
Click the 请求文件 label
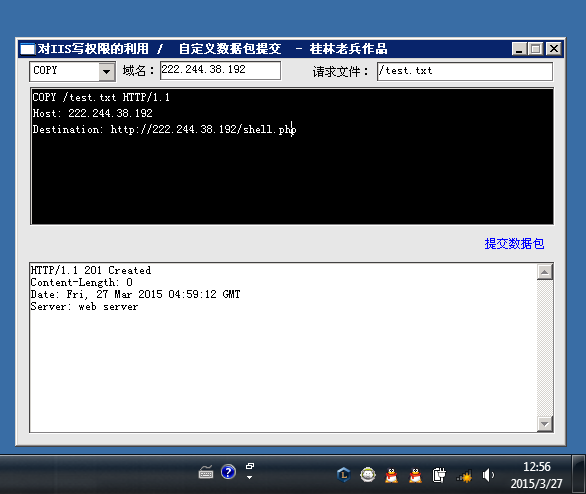[x=340, y=72]
